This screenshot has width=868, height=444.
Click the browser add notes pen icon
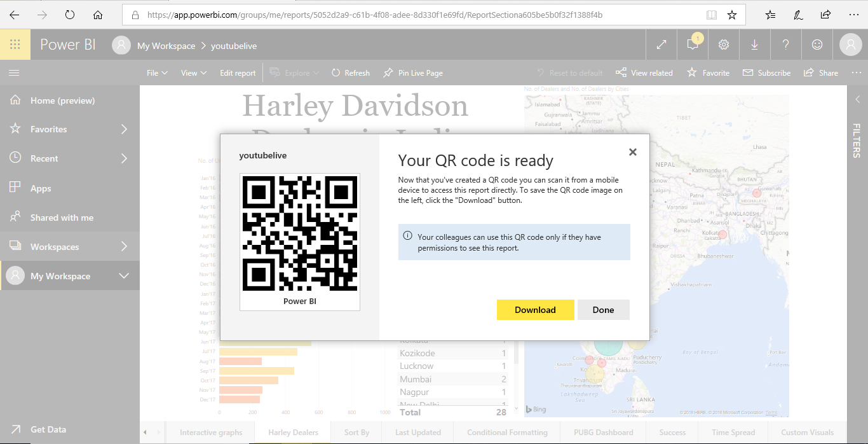click(x=798, y=15)
